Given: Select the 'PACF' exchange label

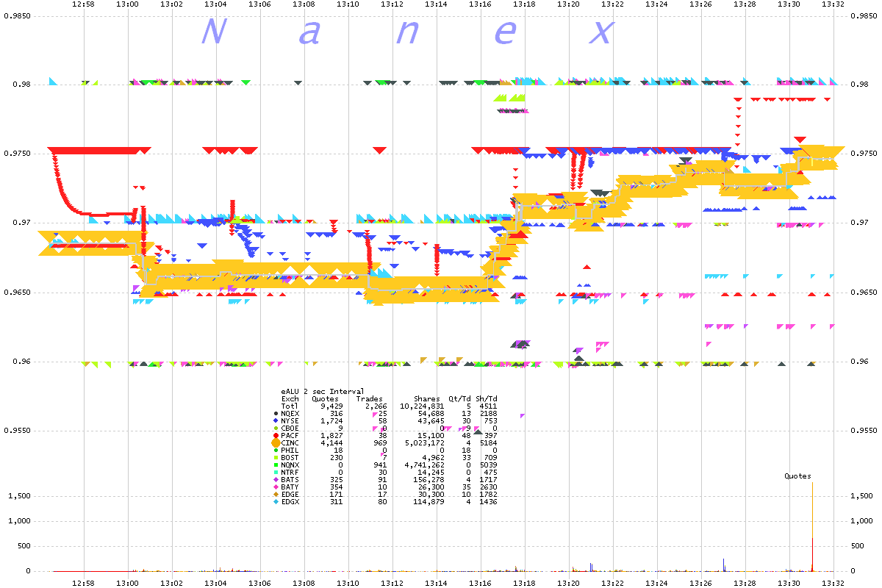Looking at the screenshot, I should click(290, 436).
